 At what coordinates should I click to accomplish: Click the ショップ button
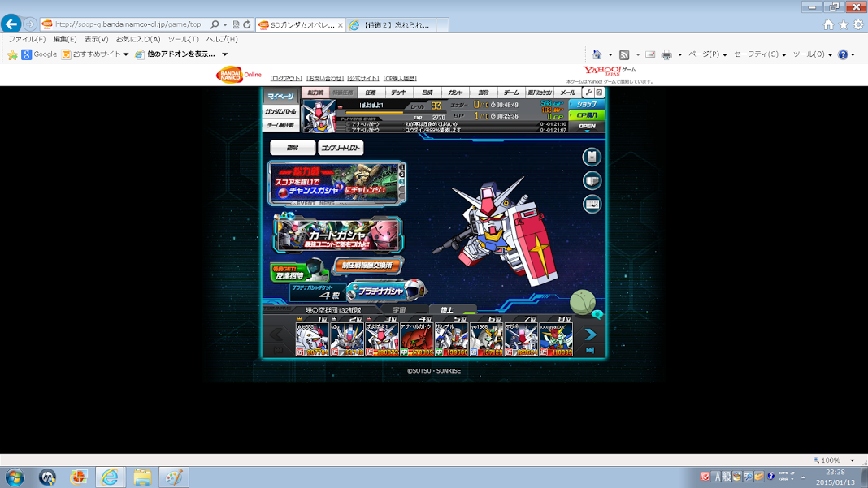[x=587, y=104]
